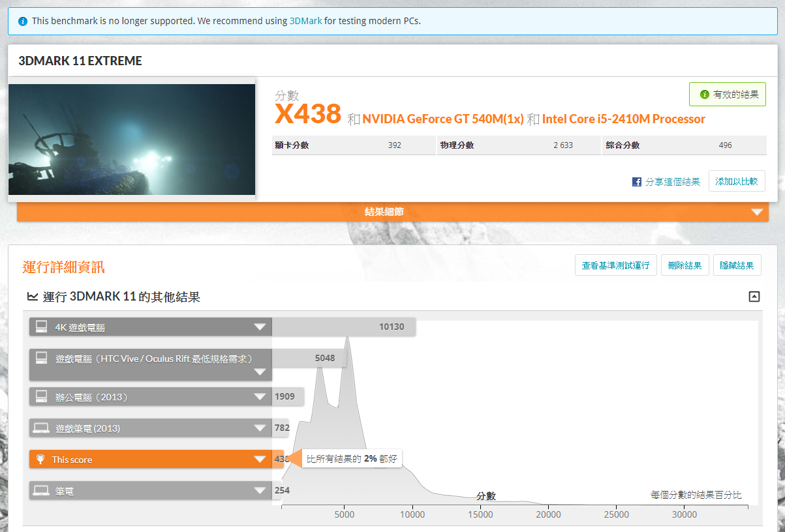Share this result via 分享這個結果
785x532 pixels.
point(673,182)
